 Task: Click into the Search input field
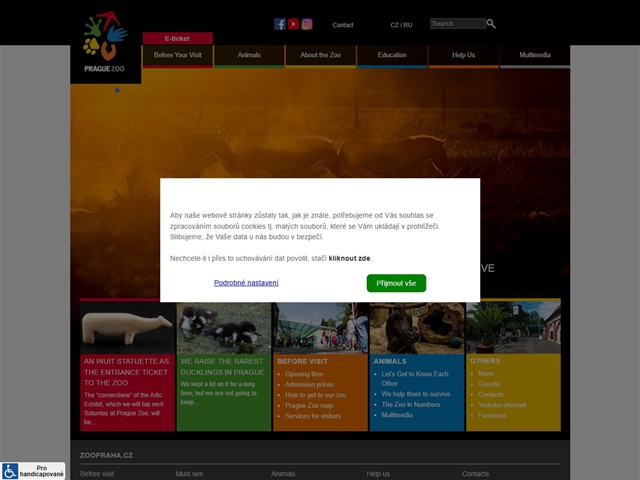(457, 23)
